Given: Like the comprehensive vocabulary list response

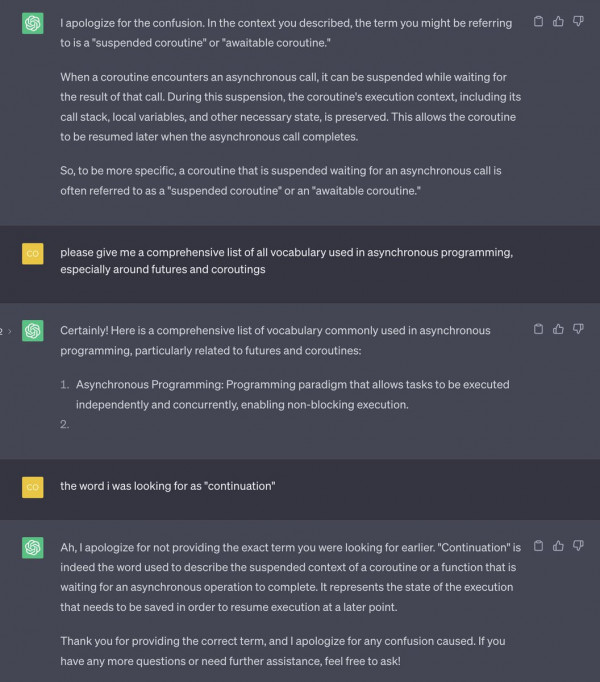Looking at the screenshot, I should 558,329.
